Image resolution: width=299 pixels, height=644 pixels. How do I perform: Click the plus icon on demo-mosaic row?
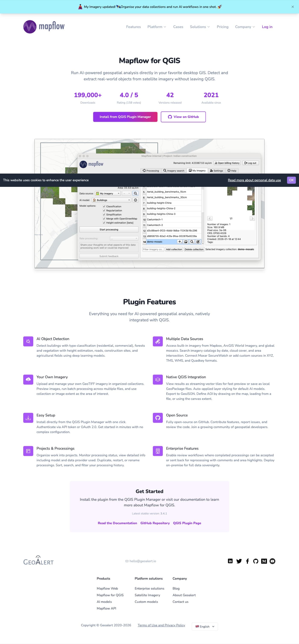180,242
